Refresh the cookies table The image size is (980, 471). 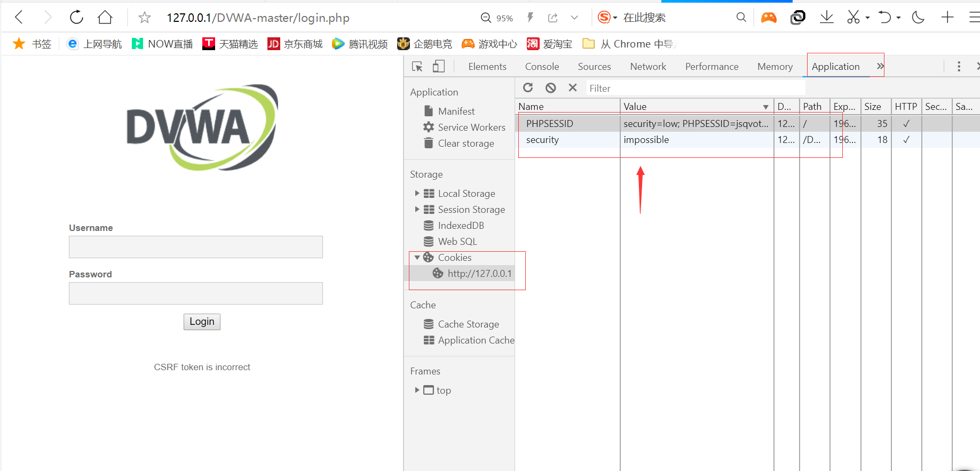tap(528, 87)
